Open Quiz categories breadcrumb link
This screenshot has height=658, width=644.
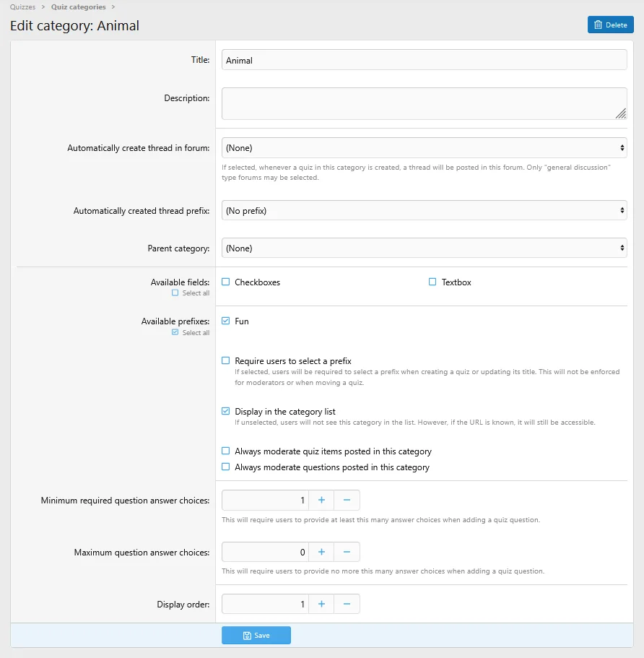point(78,7)
